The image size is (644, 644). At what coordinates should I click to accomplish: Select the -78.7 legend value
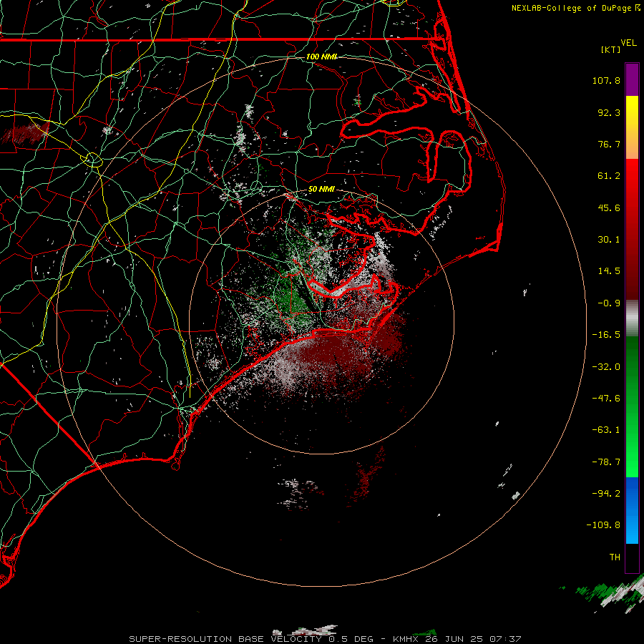tap(606, 462)
